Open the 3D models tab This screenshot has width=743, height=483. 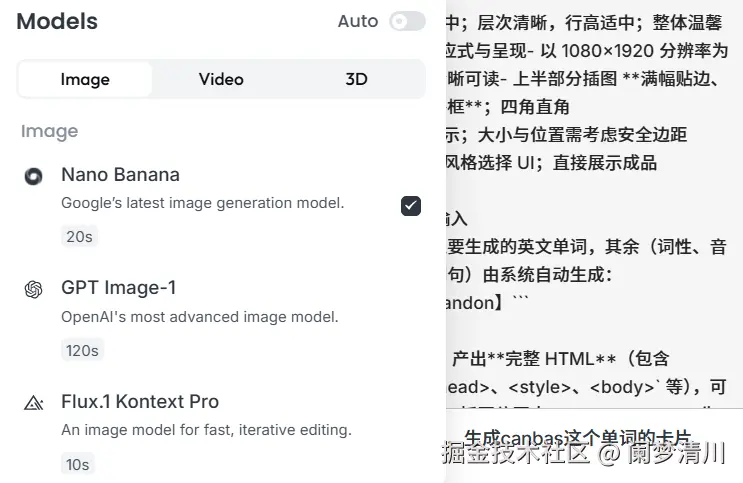[356, 79]
